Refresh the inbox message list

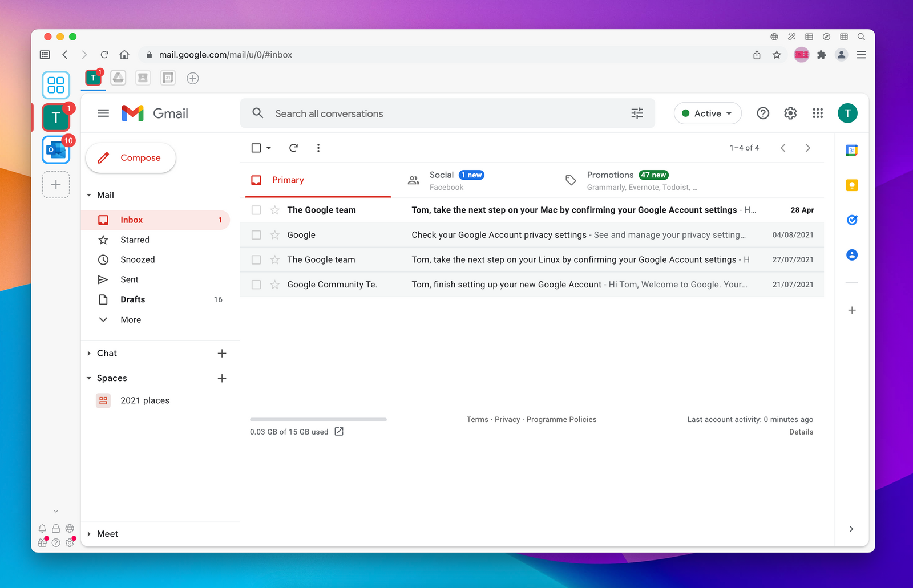point(293,148)
